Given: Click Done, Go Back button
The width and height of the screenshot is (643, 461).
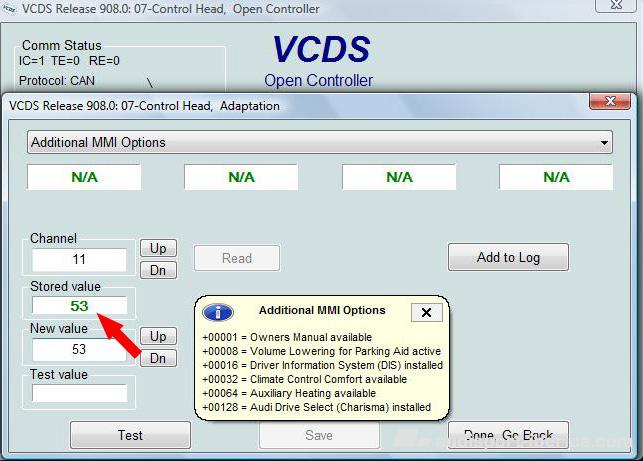Looking at the screenshot, I should point(508,435).
